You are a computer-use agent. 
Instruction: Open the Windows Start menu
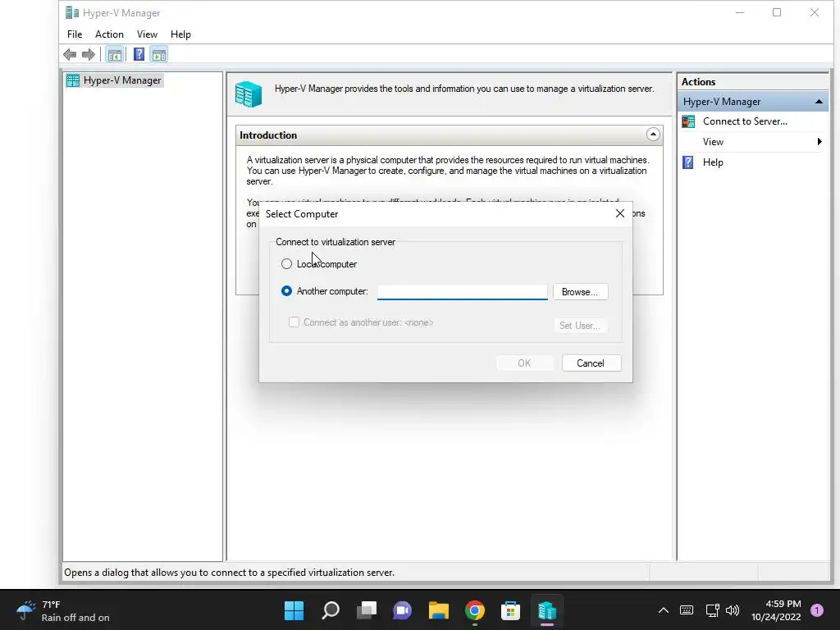[x=294, y=610]
